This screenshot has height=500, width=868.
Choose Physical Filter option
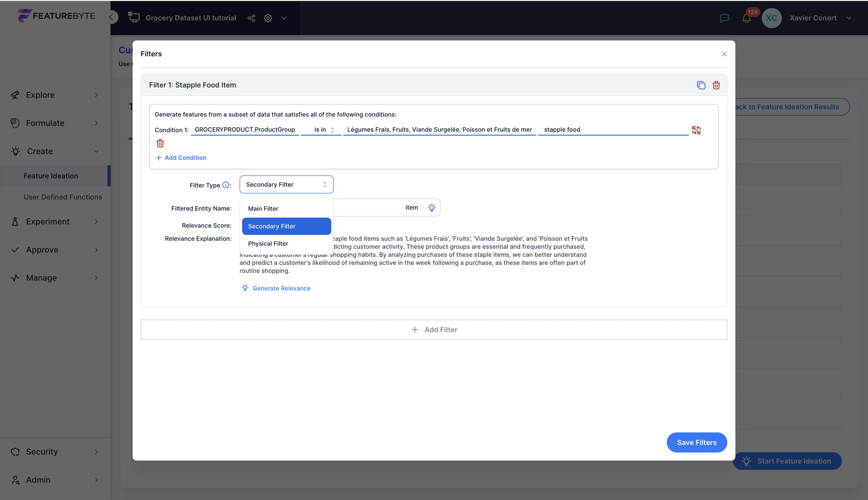point(286,243)
